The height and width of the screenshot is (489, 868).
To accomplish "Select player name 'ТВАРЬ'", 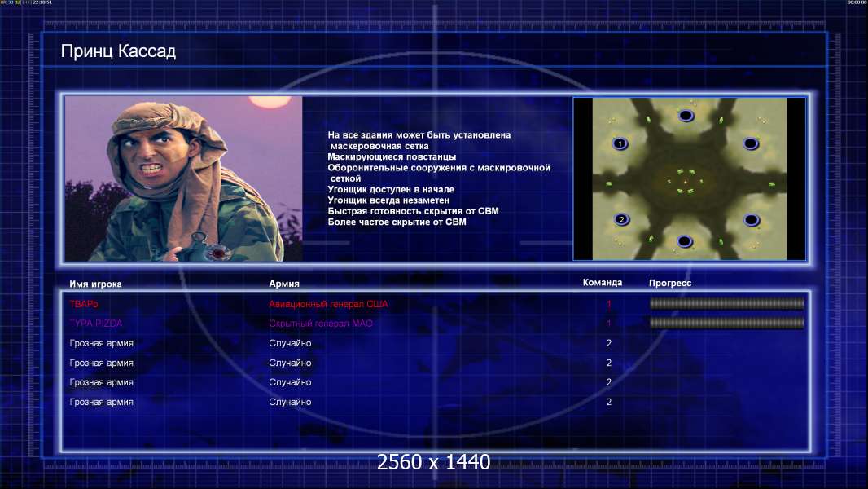I will coord(84,304).
